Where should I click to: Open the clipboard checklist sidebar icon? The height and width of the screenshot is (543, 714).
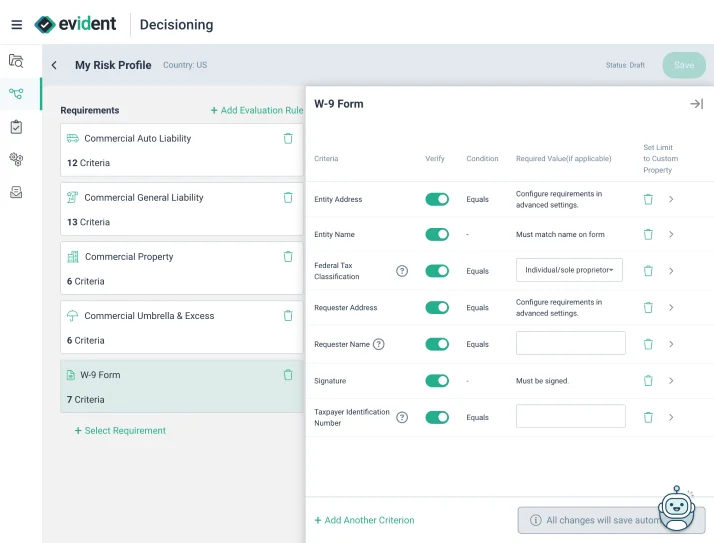pos(16,127)
